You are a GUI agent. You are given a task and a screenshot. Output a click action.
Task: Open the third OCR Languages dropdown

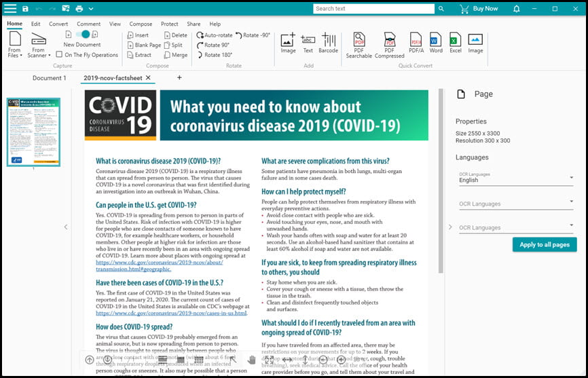(516, 227)
